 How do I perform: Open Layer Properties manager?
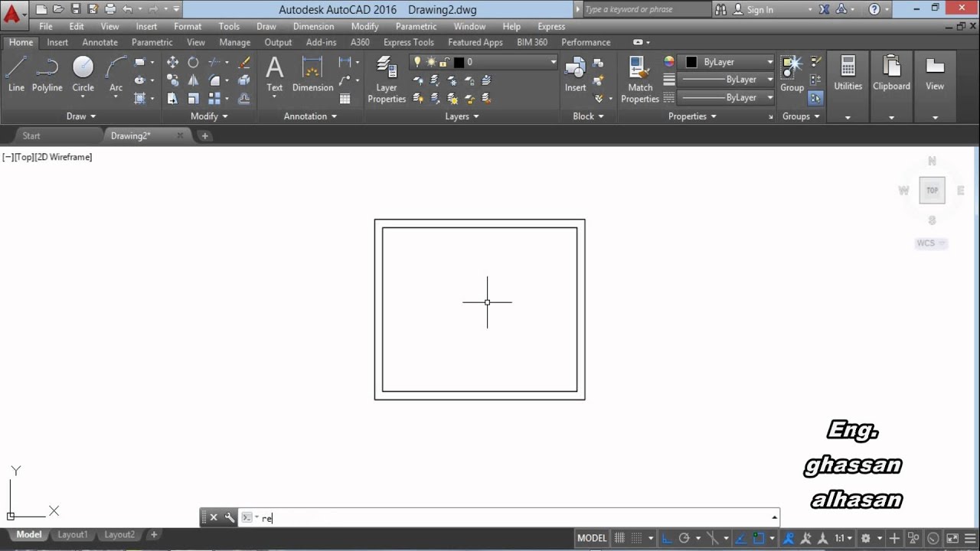(x=387, y=79)
